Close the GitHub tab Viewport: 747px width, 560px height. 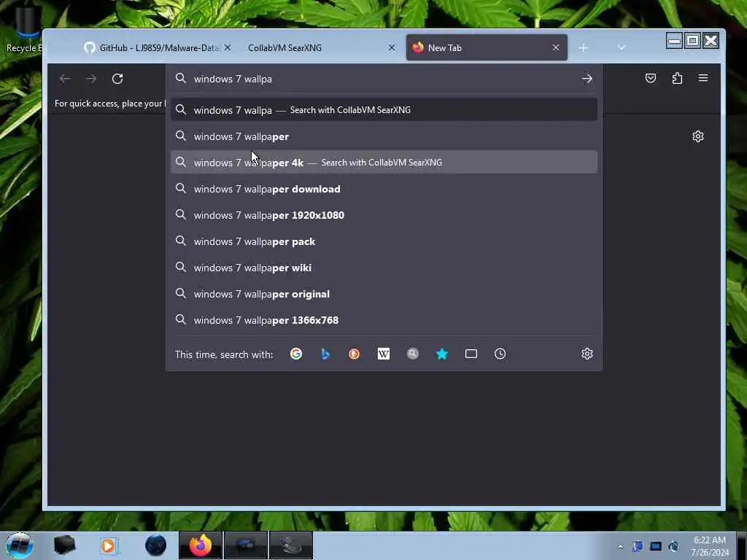pos(228,47)
